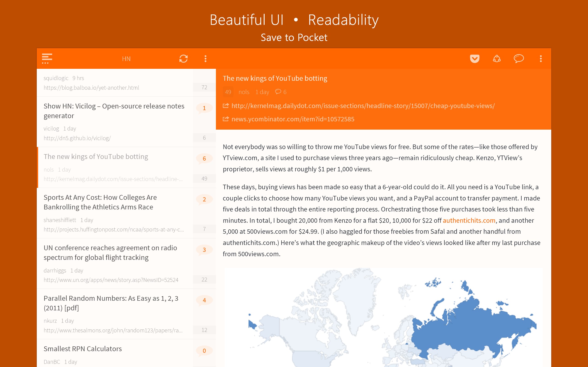The height and width of the screenshot is (367, 588).
Task: Open Smallest RPN Calculators story
Action: [x=83, y=349]
